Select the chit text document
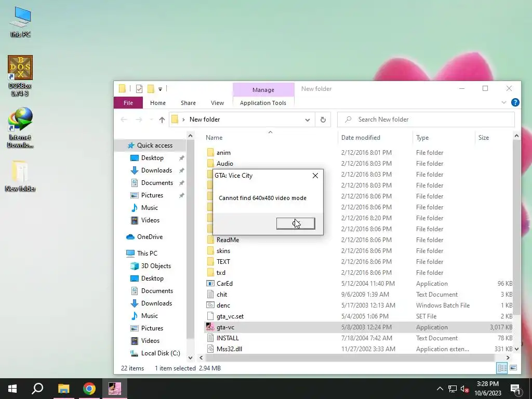Image resolution: width=532 pixels, height=399 pixels. [221, 295]
